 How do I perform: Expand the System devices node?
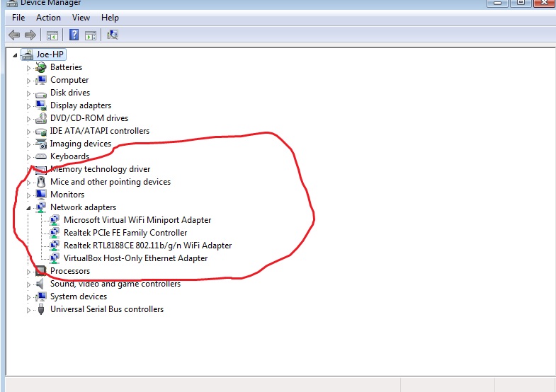point(29,297)
